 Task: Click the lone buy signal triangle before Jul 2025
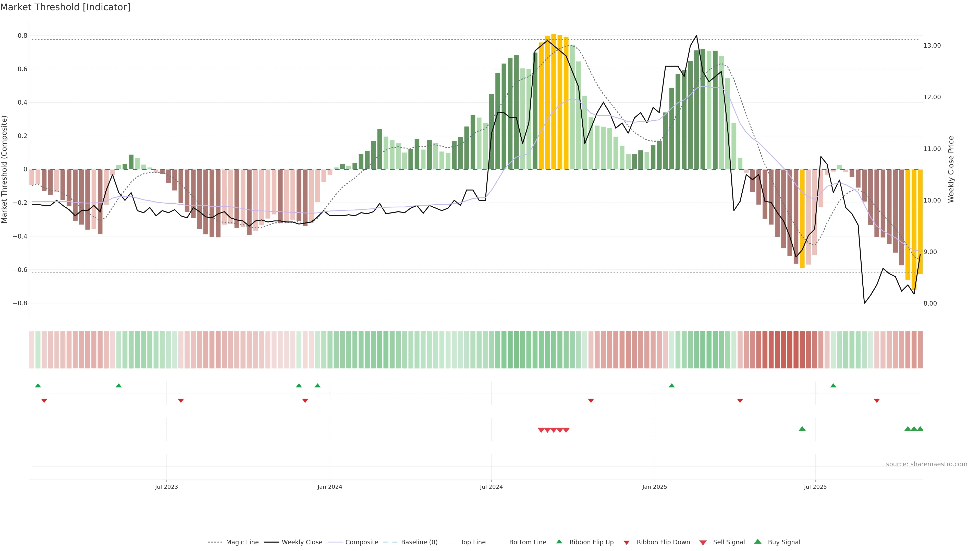(802, 429)
